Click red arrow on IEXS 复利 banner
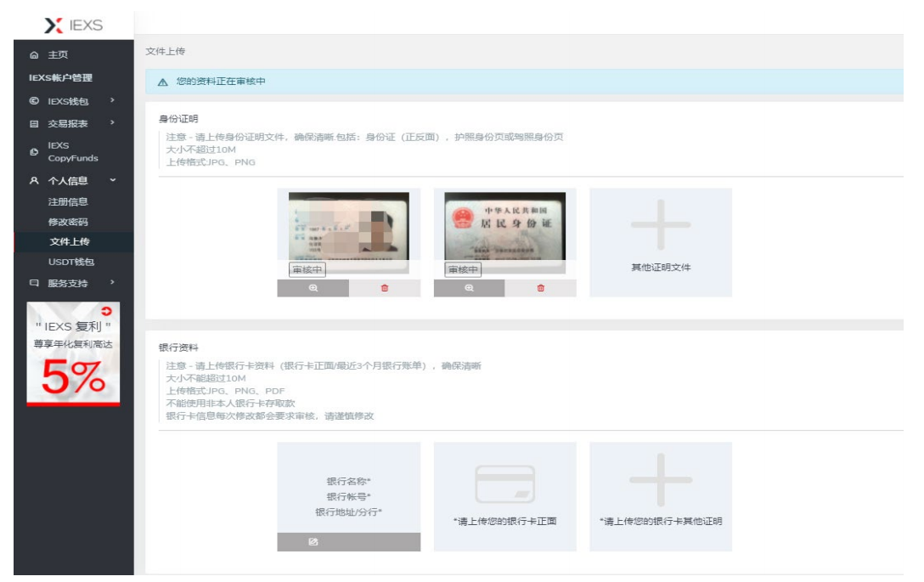This screenshot has width=924, height=582. point(106,311)
